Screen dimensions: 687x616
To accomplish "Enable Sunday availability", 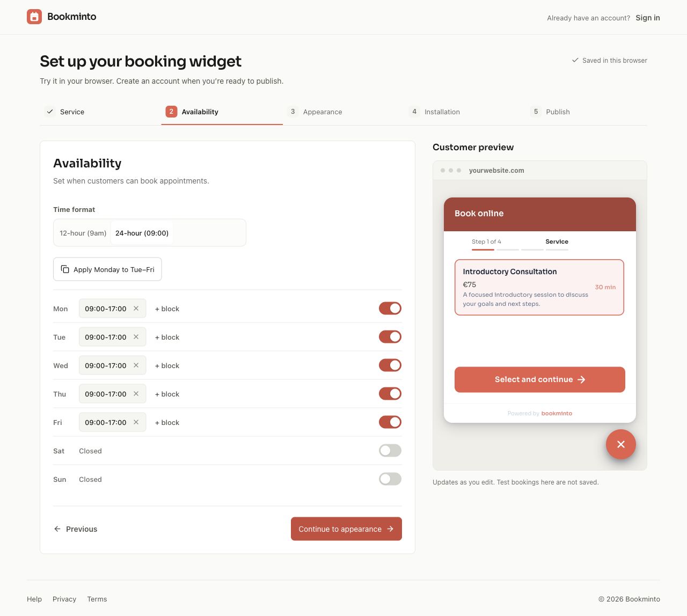I will coord(390,479).
